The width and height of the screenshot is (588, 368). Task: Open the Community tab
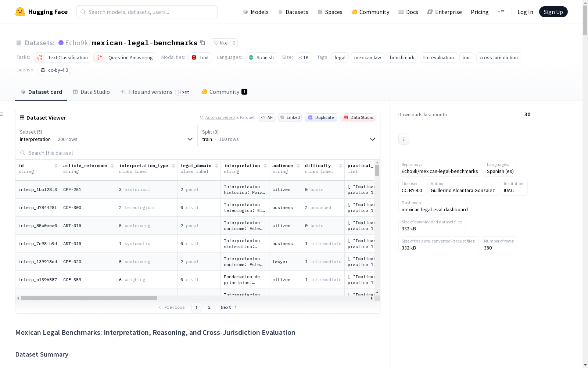(224, 92)
